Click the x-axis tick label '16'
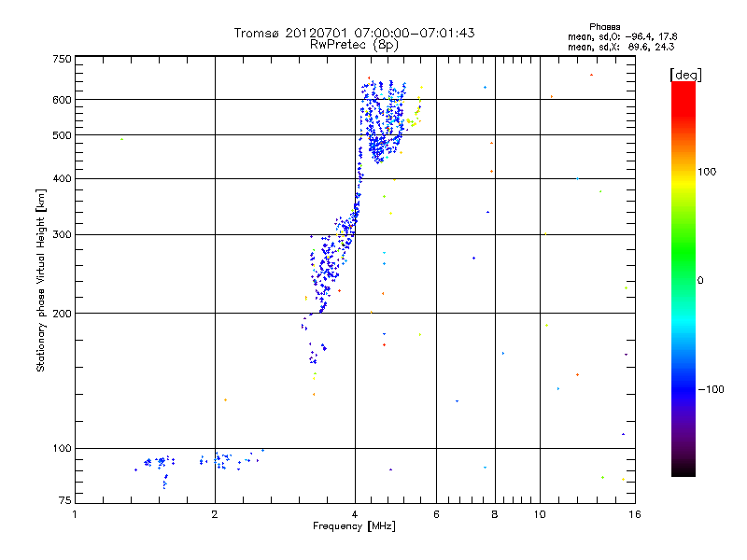This screenshot has height=560, width=747. click(x=635, y=514)
